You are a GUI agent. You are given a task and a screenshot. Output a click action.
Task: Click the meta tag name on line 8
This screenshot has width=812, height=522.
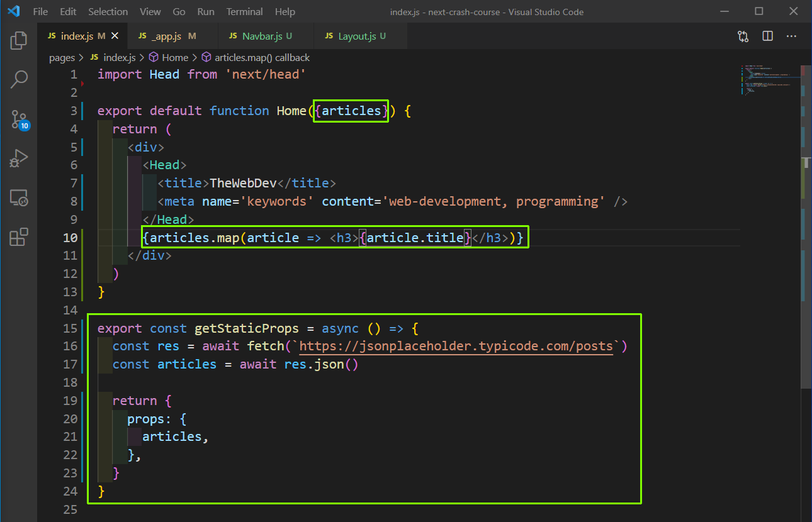179,201
